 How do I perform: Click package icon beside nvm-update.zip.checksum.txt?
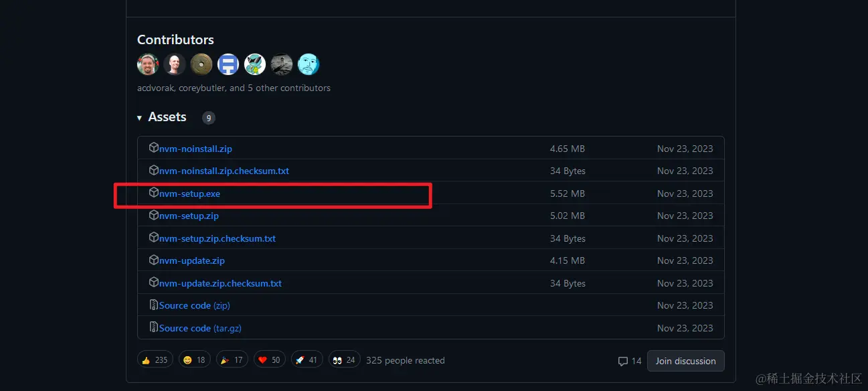154,283
